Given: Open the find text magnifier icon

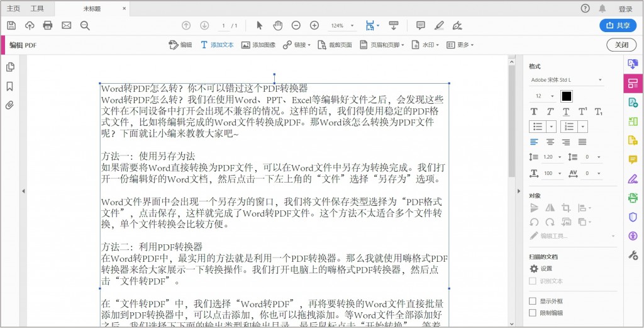Looking at the screenshot, I should (85, 25).
